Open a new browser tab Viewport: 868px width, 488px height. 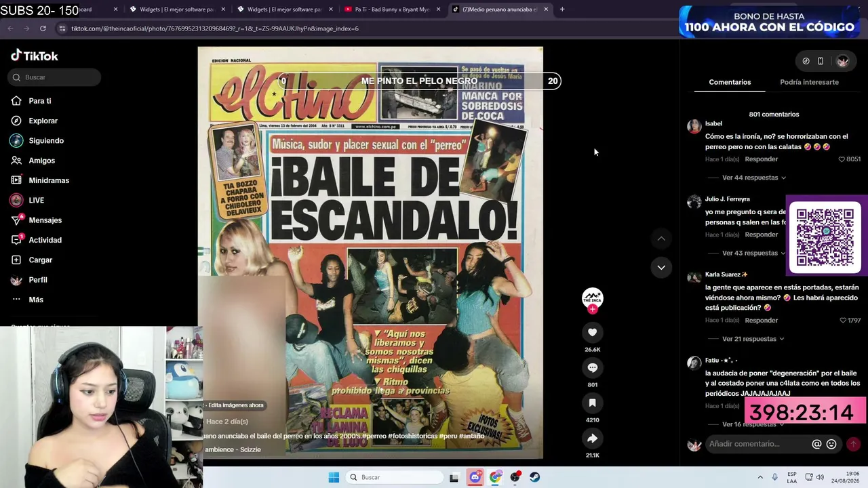point(562,9)
